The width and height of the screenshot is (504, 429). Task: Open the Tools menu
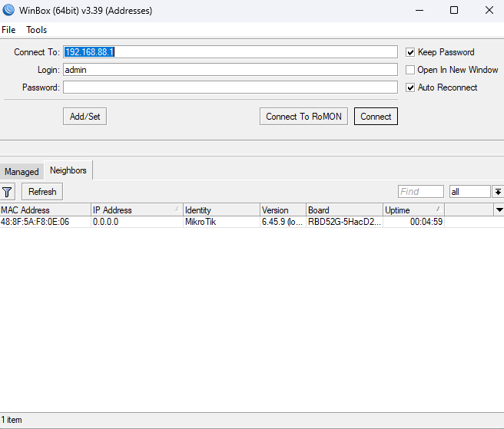tap(36, 30)
